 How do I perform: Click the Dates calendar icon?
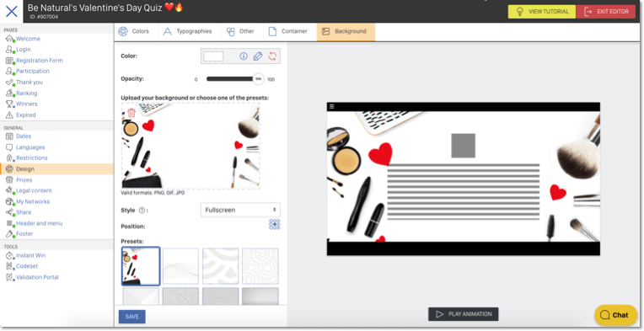[x=9, y=136]
